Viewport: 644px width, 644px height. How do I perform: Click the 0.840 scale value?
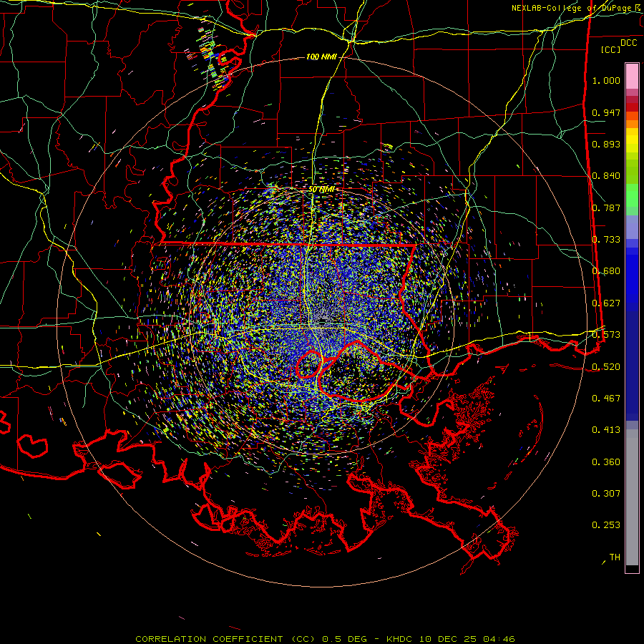(x=606, y=176)
